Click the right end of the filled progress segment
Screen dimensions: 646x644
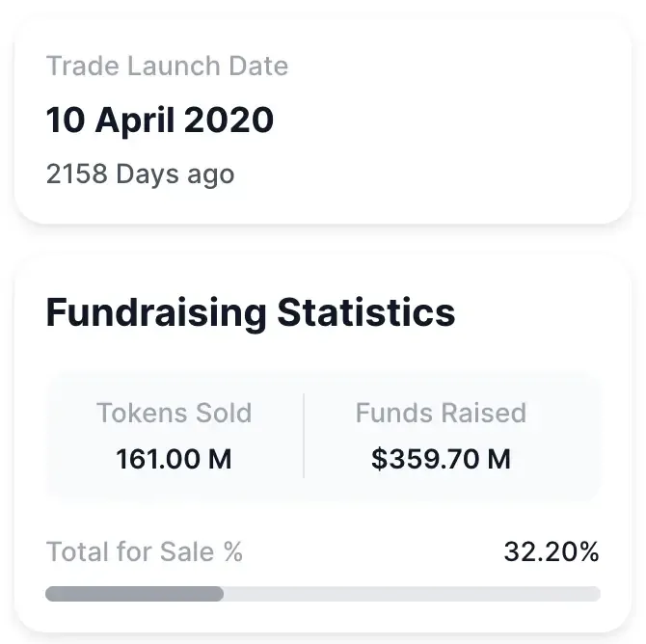pyautogui.click(x=219, y=594)
